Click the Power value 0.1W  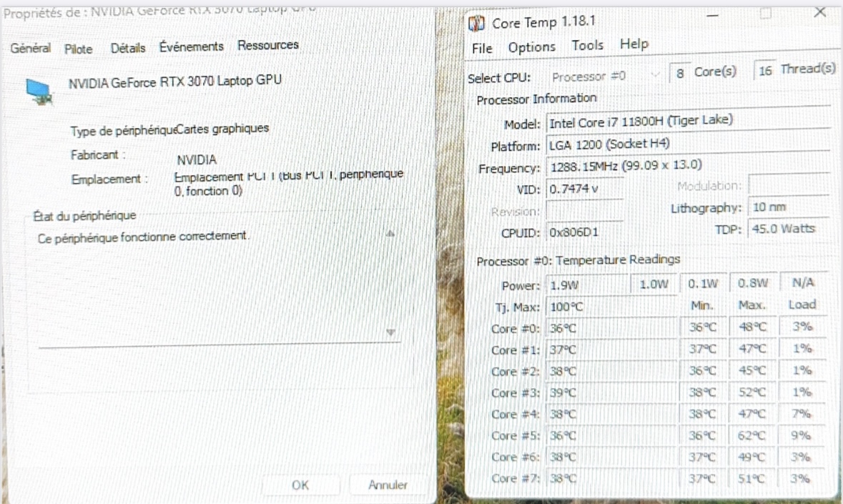pos(703,283)
